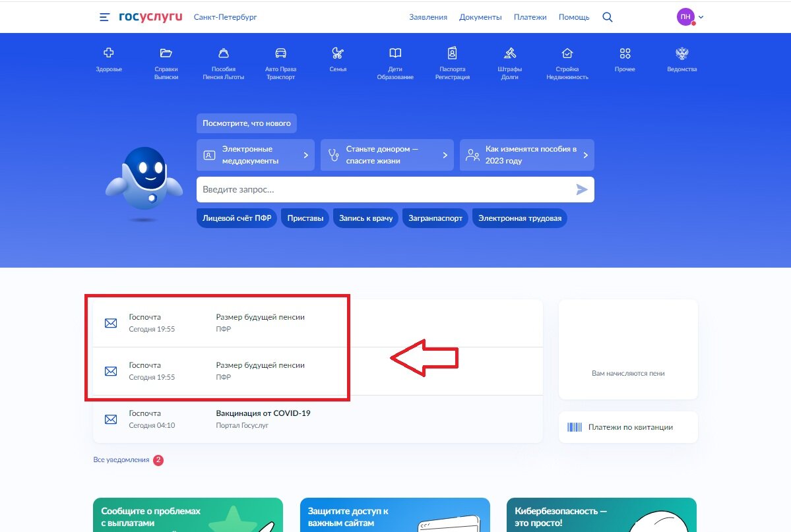Select the Справки Выписки folder icon

166,53
